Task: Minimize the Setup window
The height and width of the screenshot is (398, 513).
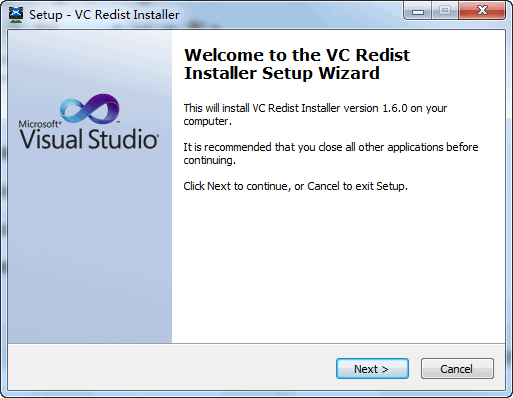Action: pyautogui.click(x=418, y=11)
